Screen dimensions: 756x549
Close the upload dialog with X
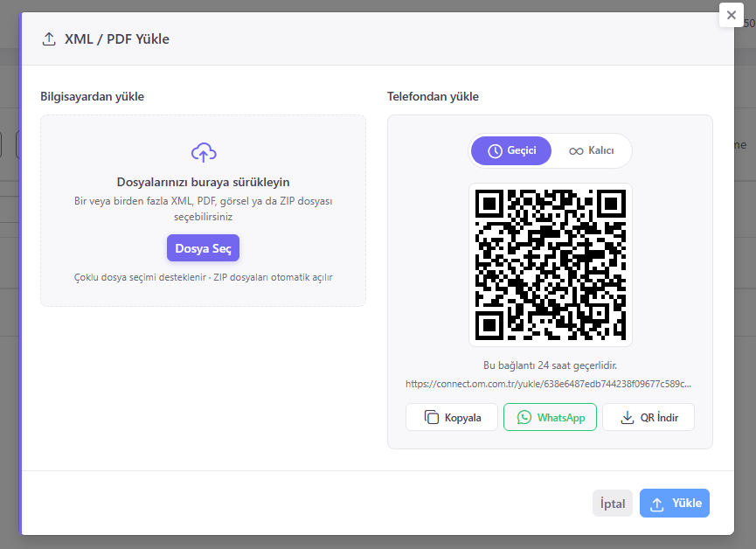click(x=731, y=15)
